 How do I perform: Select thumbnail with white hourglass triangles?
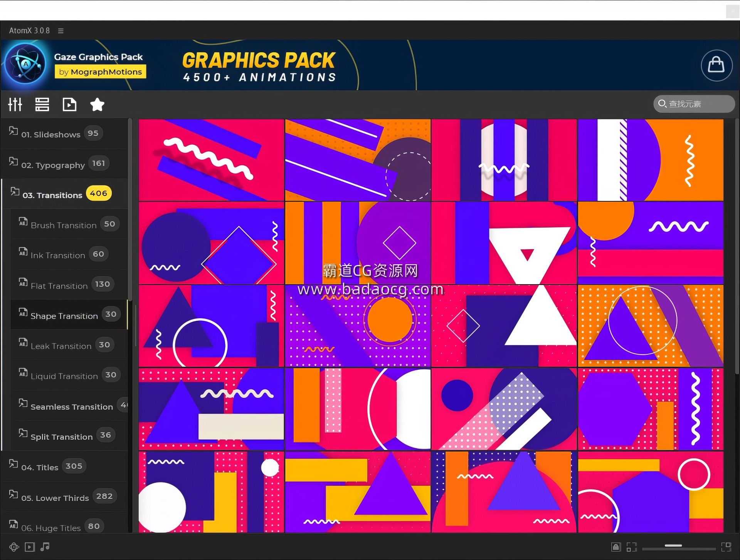pos(504,243)
